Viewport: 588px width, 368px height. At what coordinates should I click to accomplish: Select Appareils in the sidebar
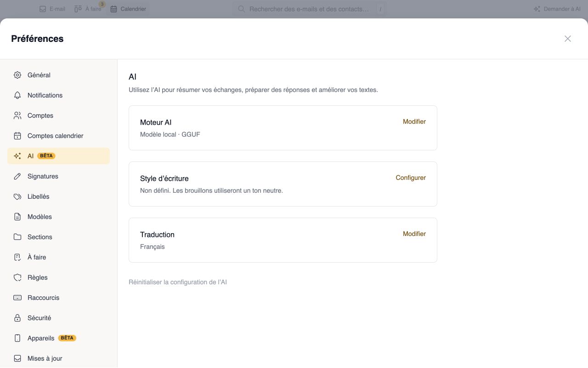58,338
